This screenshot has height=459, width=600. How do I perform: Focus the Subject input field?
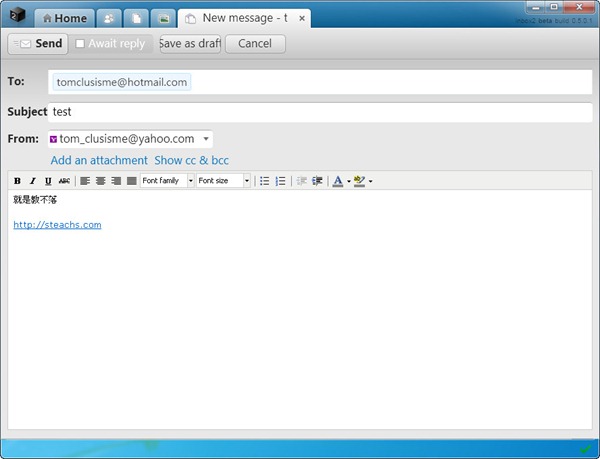[x=320, y=112]
